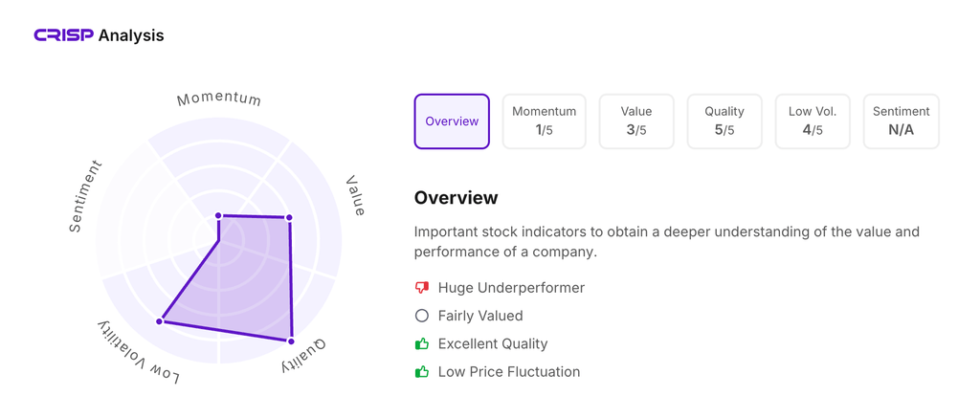
Task: Open the Momentum 1/5 tab
Action: tap(544, 121)
